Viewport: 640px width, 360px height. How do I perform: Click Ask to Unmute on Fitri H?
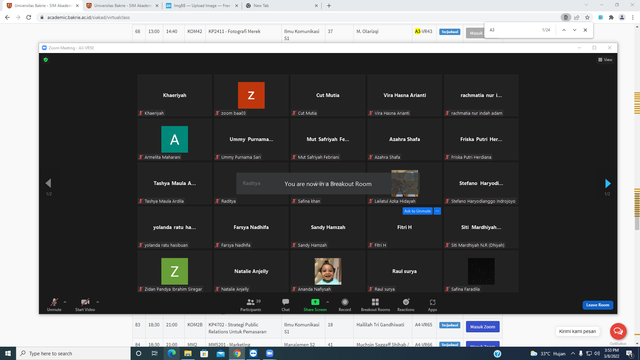417,211
